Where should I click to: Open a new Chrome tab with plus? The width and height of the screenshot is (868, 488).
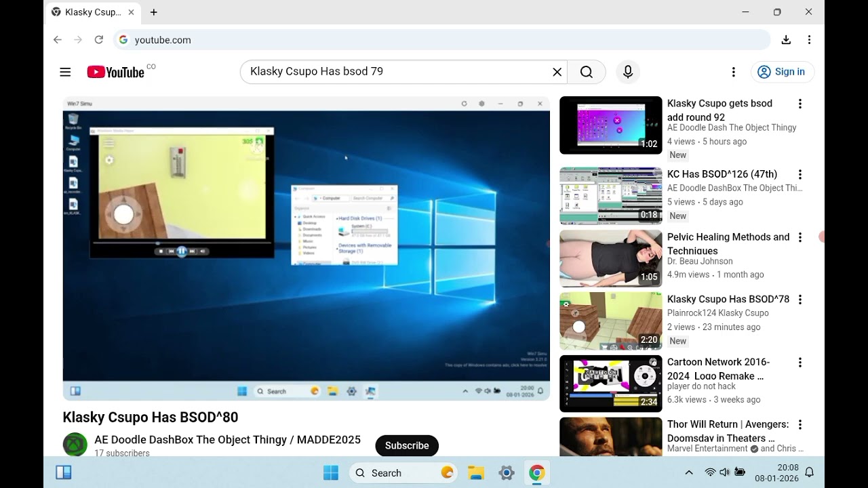pos(154,12)
